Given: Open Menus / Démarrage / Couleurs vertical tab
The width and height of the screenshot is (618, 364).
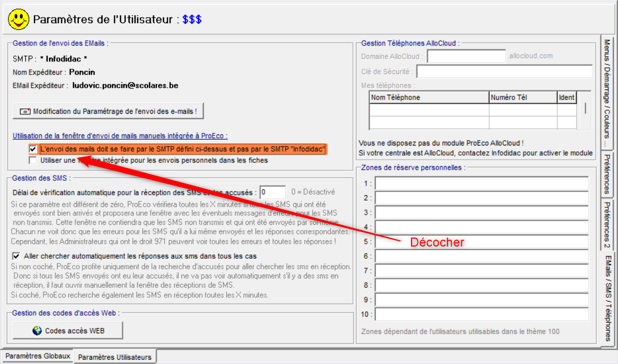Looking at the screenshot, I should tap(607, 93).
